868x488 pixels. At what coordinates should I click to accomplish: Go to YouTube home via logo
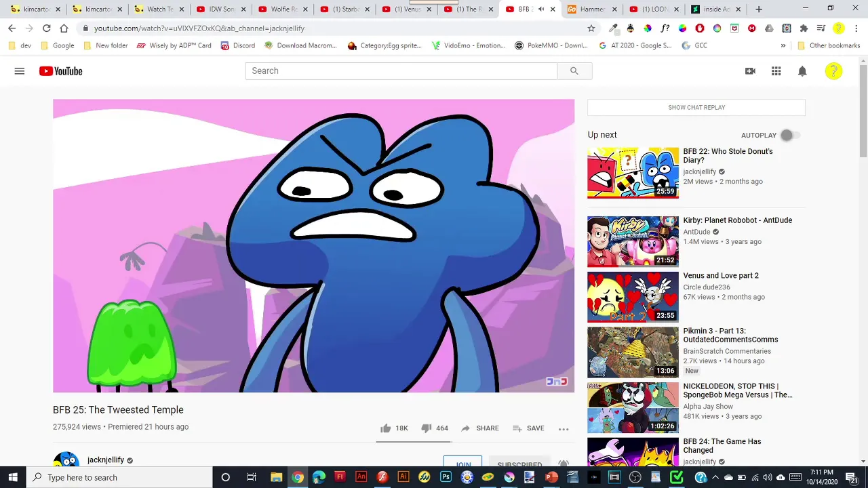pos(60,71)
